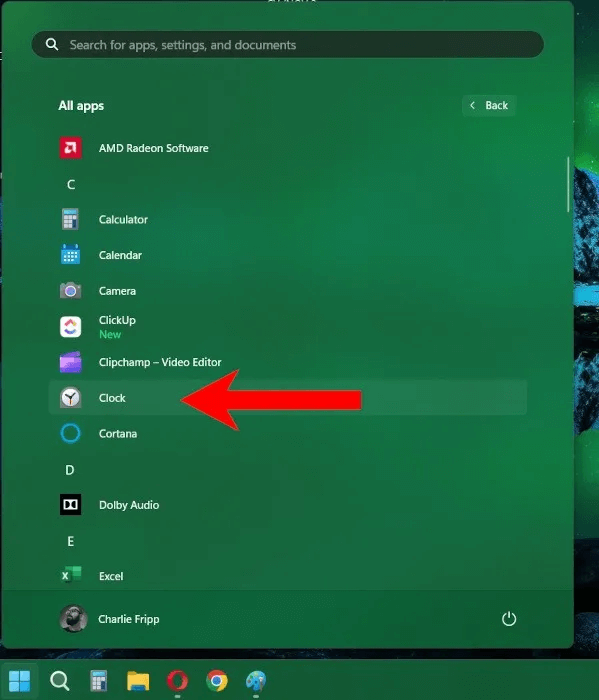Click the power button icon
The image size is (599, 700).
(x=509, y=619)
